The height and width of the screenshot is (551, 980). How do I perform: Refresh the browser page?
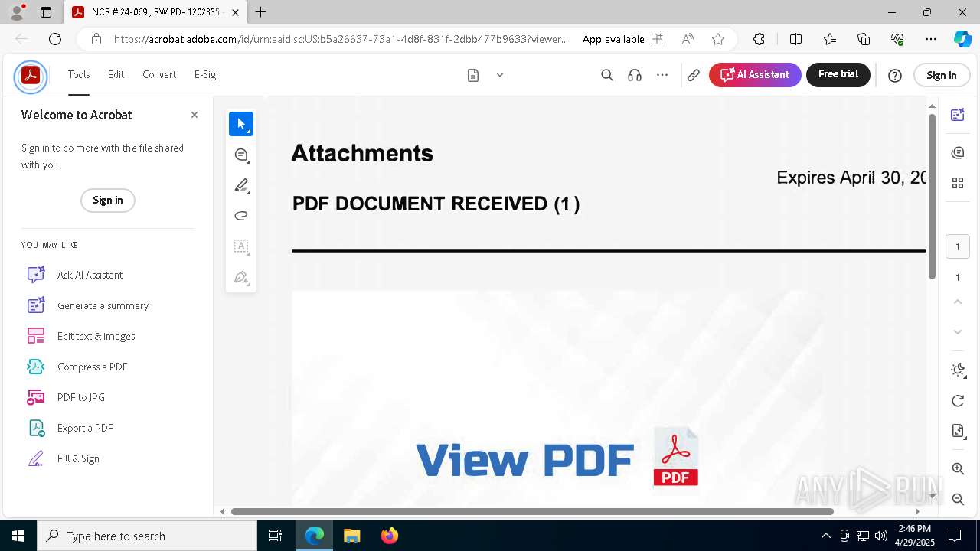click(x=55, y=39)
